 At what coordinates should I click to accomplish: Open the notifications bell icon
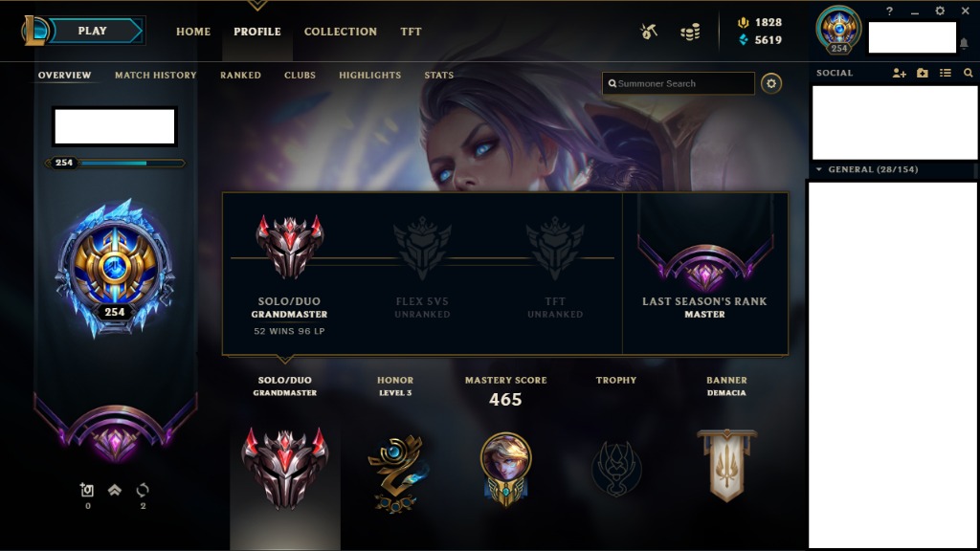pyautogui.click(x=964, y=43)
